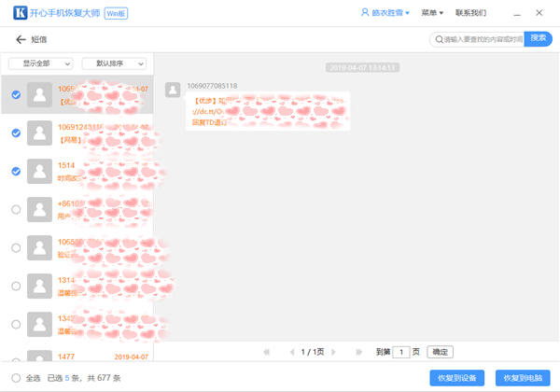Open the 默认排序 sorting dropdown
This screenshot has width=560, height=392.
[x=114, y=63]
